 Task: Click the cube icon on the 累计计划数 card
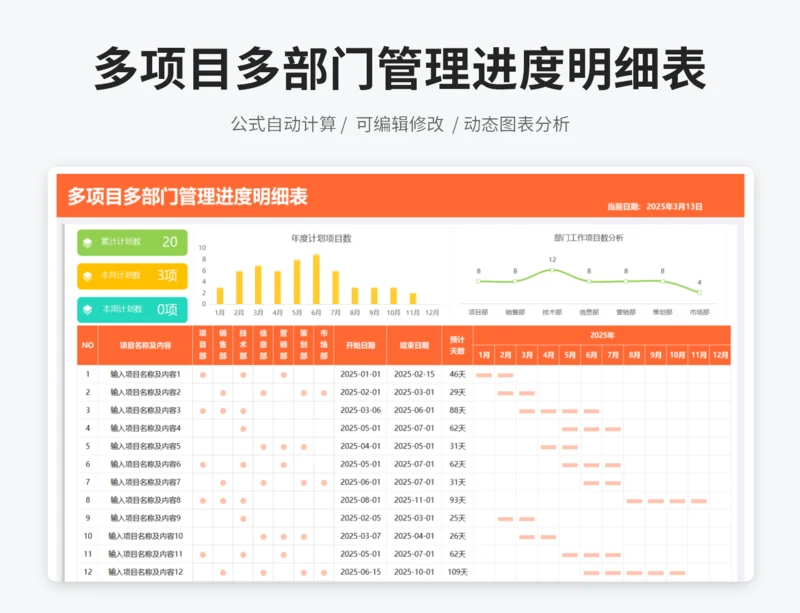click(88, 243)
